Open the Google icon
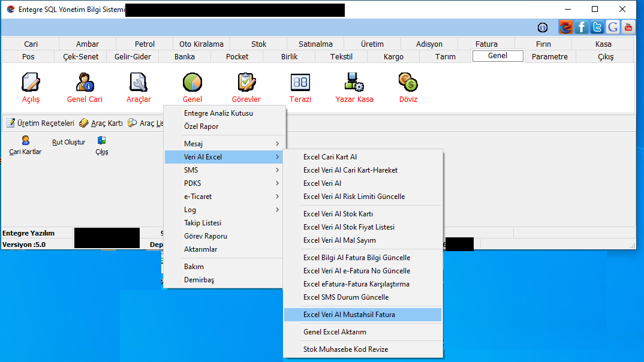 613,28
